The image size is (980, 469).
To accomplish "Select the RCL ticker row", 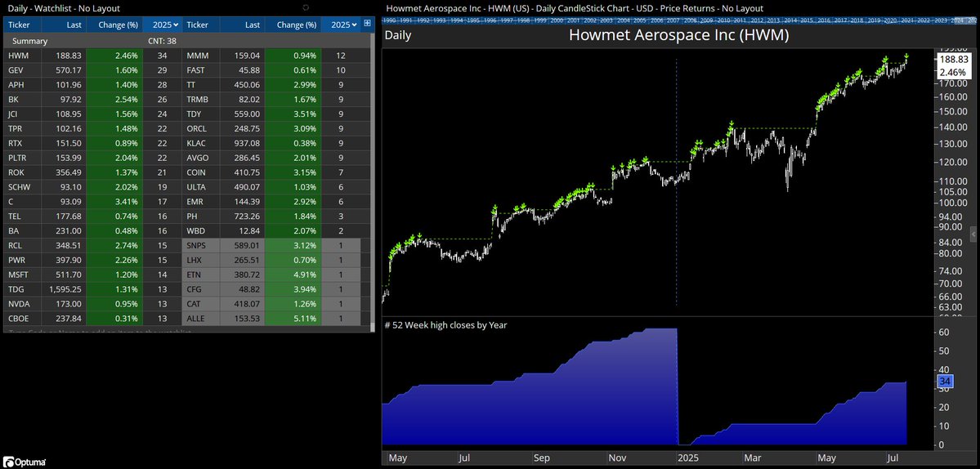I will pyautogui.click(x=92, y=245).
